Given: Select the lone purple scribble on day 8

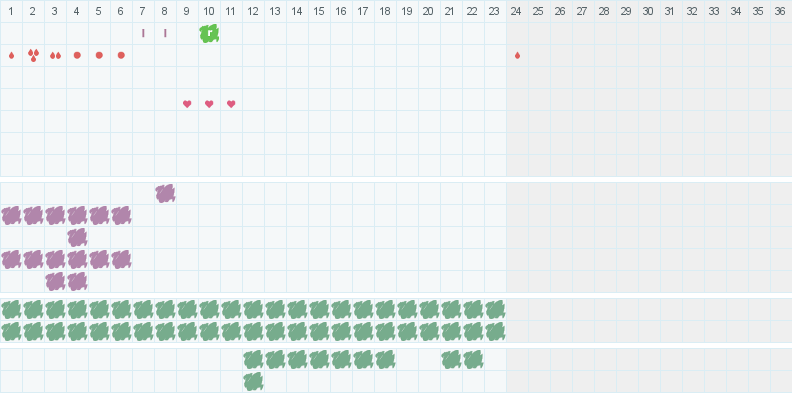Looking at the screenshot, I should (x=165, y=193).
